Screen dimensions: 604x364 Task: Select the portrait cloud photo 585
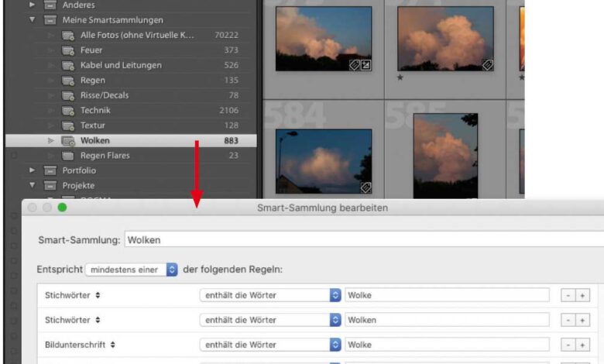click(x=445, y=156)
